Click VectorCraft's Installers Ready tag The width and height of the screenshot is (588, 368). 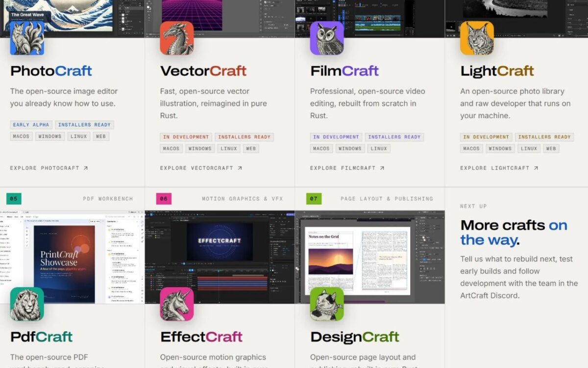(x=245, y=137)
